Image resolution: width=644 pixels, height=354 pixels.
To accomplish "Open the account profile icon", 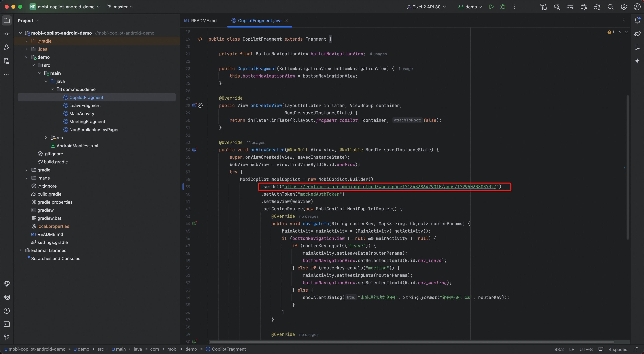I will [x=637, y=7].
